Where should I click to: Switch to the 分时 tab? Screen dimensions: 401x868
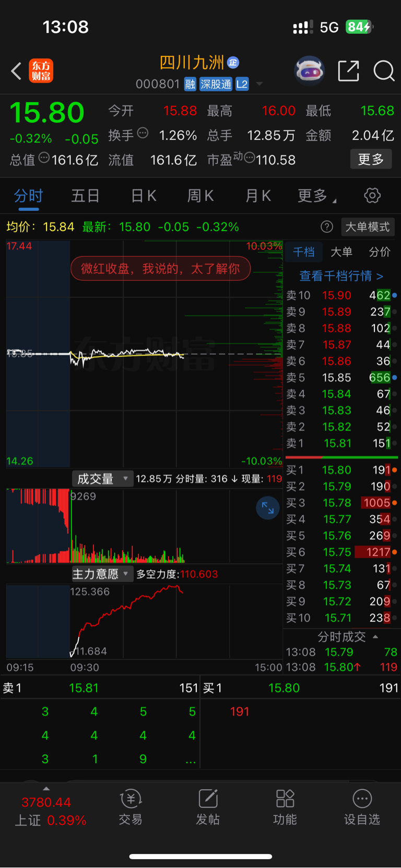point(29,196)
